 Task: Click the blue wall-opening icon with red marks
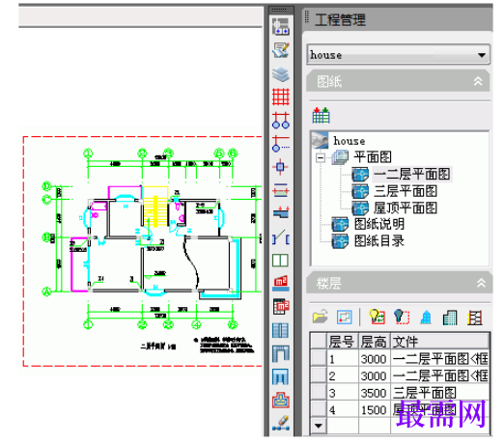coord(281,212)
